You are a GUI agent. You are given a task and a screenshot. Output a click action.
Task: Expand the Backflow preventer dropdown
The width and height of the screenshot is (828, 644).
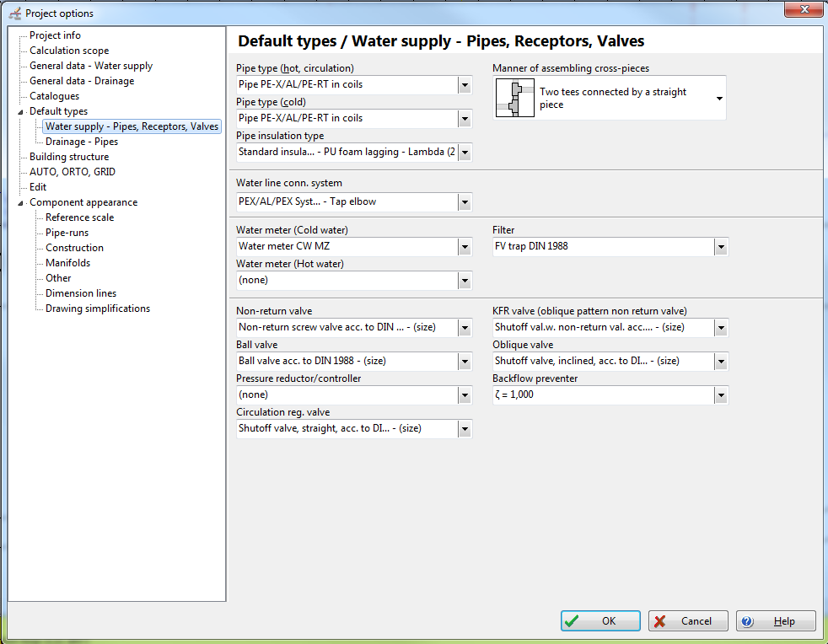pos(720,394)
